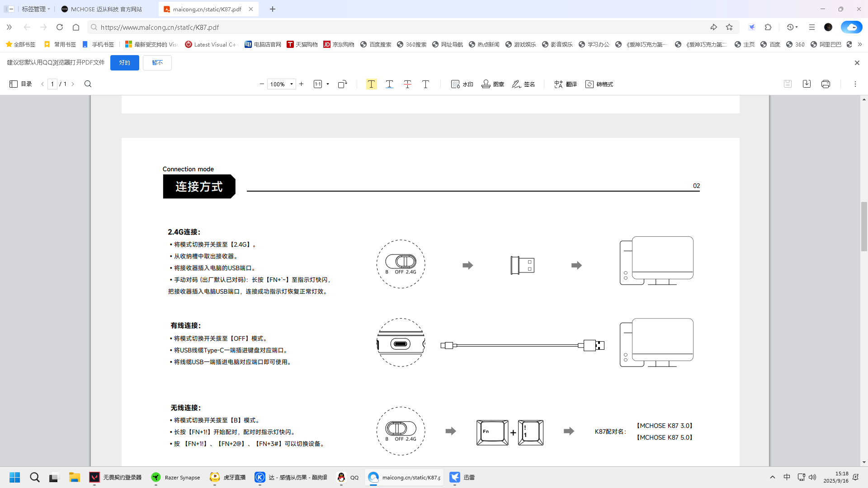Go to next PDF page
868x488 pixels.
point(73,84)
